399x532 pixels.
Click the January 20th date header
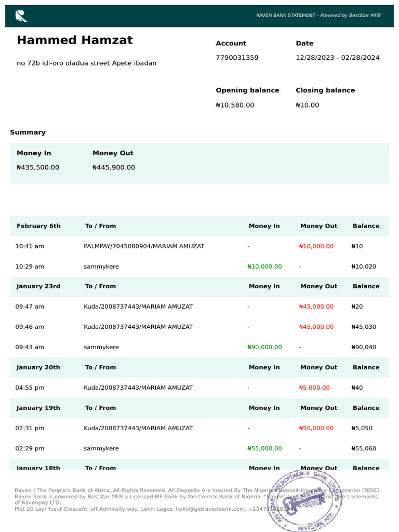click(38, 367)
